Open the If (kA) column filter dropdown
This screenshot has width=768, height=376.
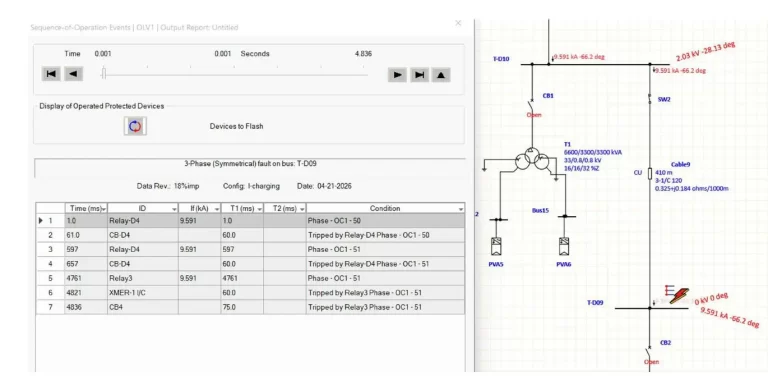(217, 209)
